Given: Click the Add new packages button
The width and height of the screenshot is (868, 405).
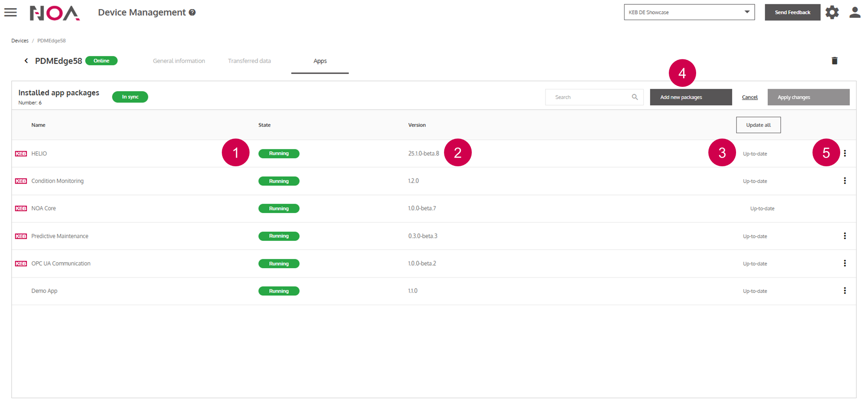Looking at the screenshot, I should point(690,97).
